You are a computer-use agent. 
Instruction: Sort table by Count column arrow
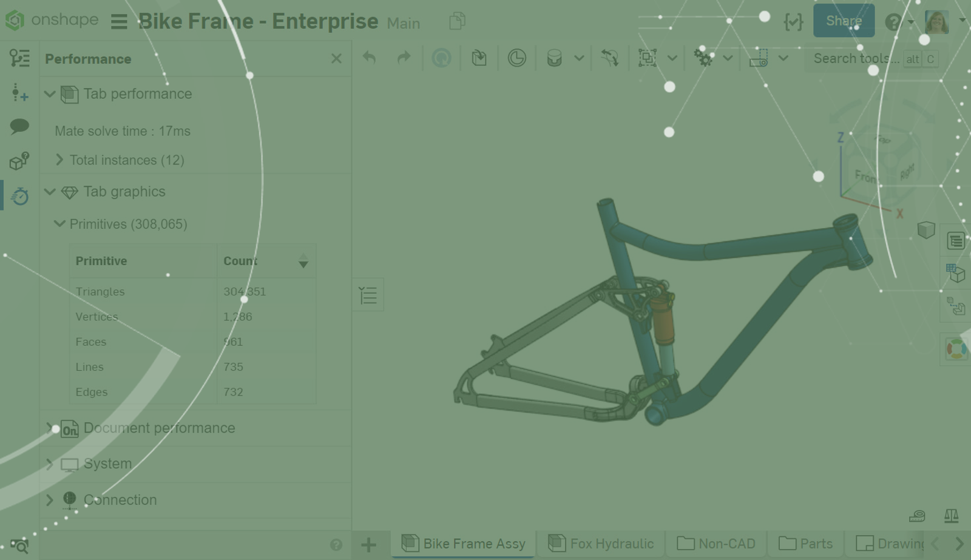pos(303,261)
